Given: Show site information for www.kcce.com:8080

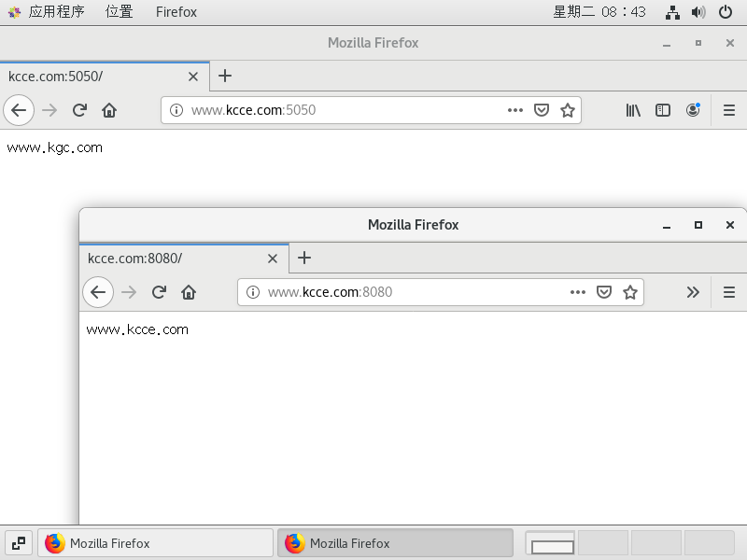Looking at the screenshot, I should [252, 292].
